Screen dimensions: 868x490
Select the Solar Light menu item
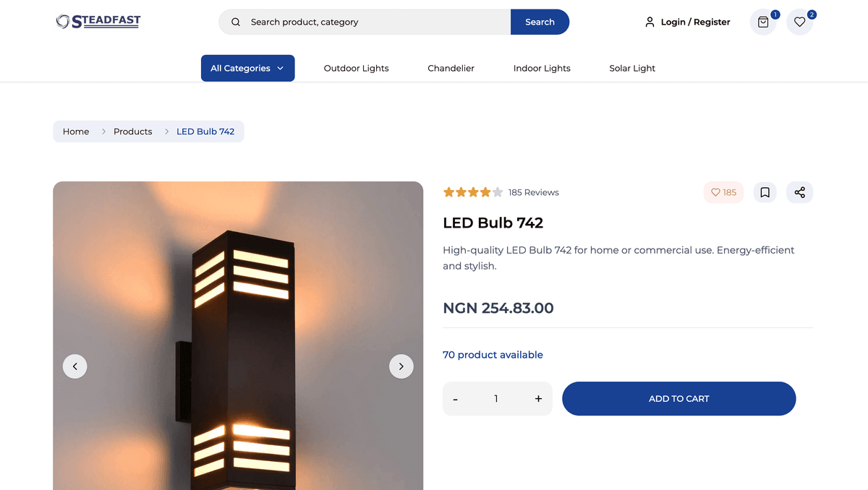coord(632,68)
